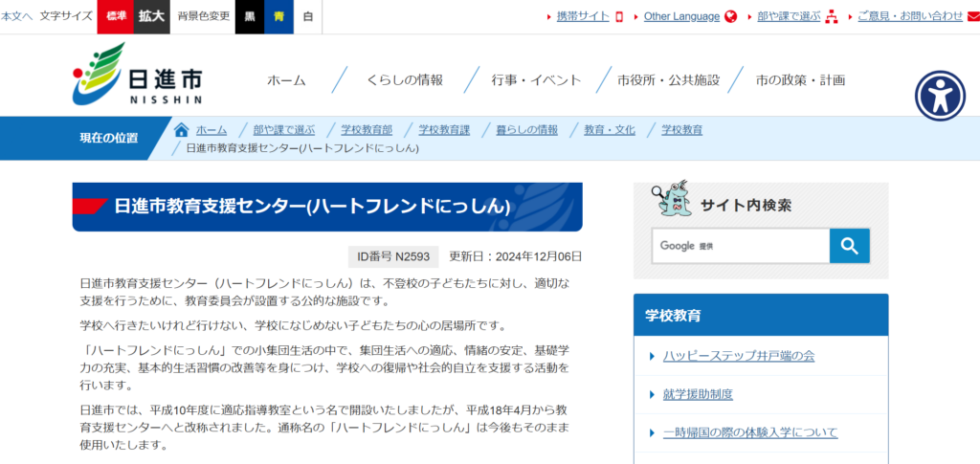The width and height of the screenshot is (980, 464).
Task: Go to 学校教育課 in the breadcrumb
Action: coord(444,130)
